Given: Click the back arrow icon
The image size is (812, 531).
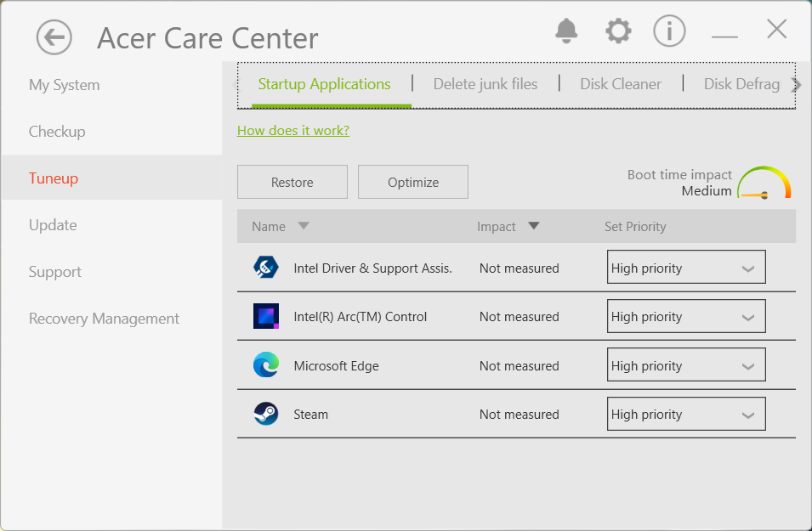Looking at the screenshot, I should coord(54,37).
